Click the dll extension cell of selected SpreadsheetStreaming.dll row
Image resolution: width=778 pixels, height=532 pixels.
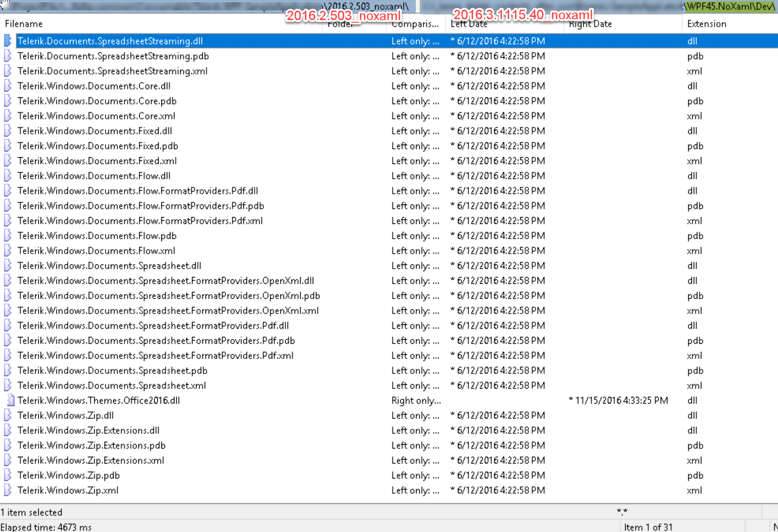coord(692,41)
